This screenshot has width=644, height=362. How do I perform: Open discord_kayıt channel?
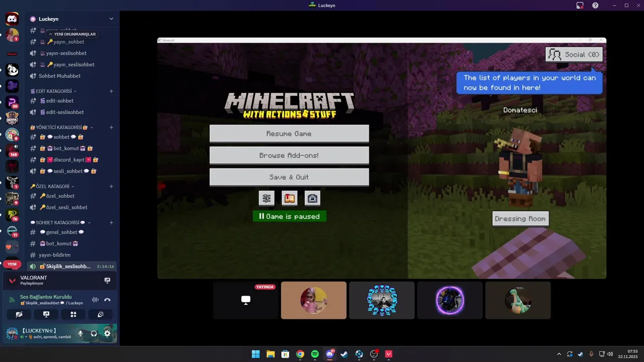click(71, 159)
